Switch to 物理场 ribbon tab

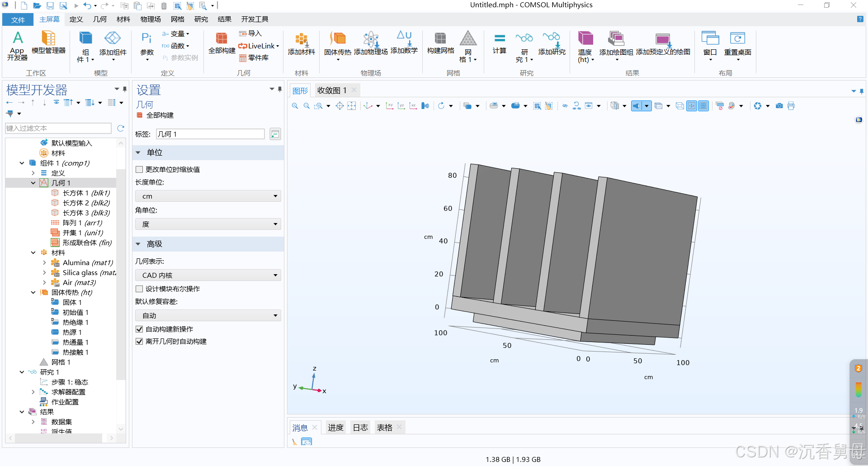151,19
